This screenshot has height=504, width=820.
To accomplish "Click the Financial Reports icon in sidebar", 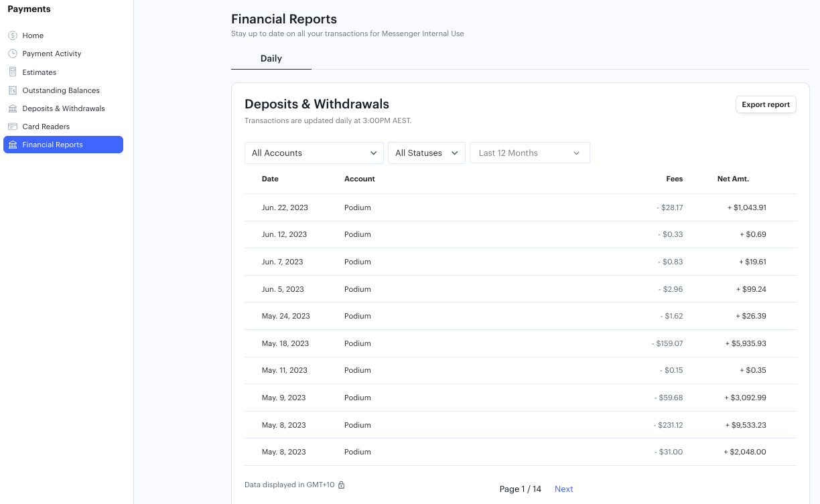I will click(12, 144).
